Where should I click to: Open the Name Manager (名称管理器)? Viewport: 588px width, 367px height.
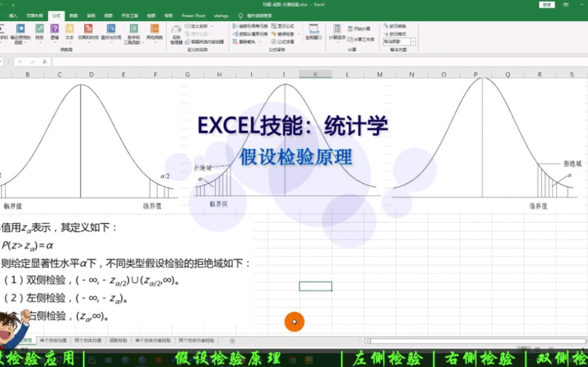click(x=177, y=33)
